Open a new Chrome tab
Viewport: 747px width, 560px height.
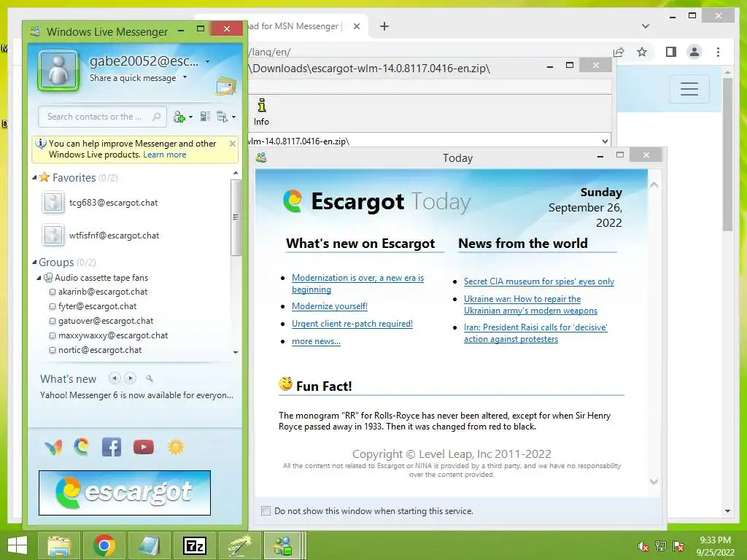click(384, 26)
